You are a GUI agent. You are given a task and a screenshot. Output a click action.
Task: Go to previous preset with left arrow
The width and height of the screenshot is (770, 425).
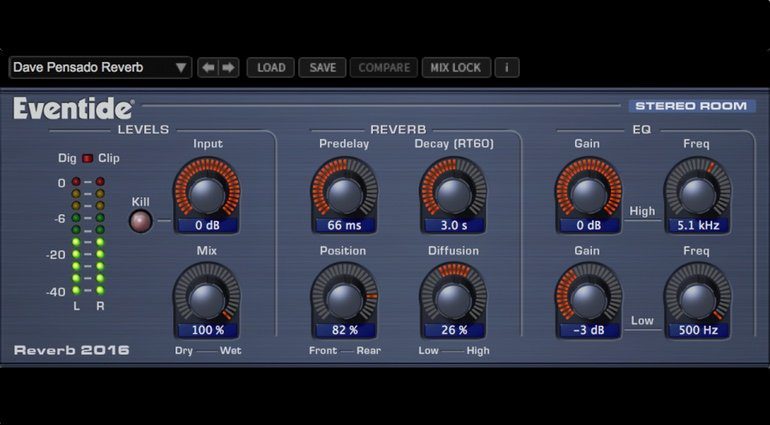pos(208,68)
